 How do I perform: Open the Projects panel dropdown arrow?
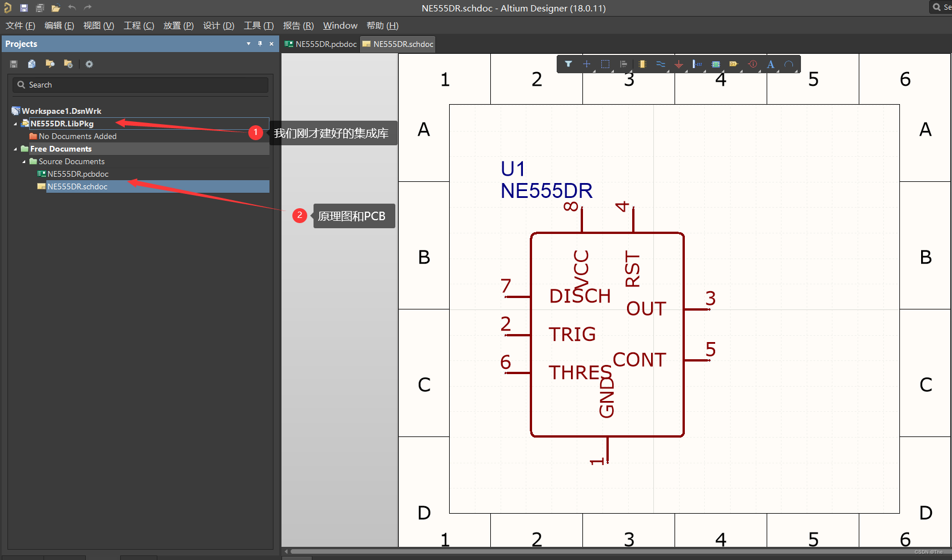pos(248,44)
